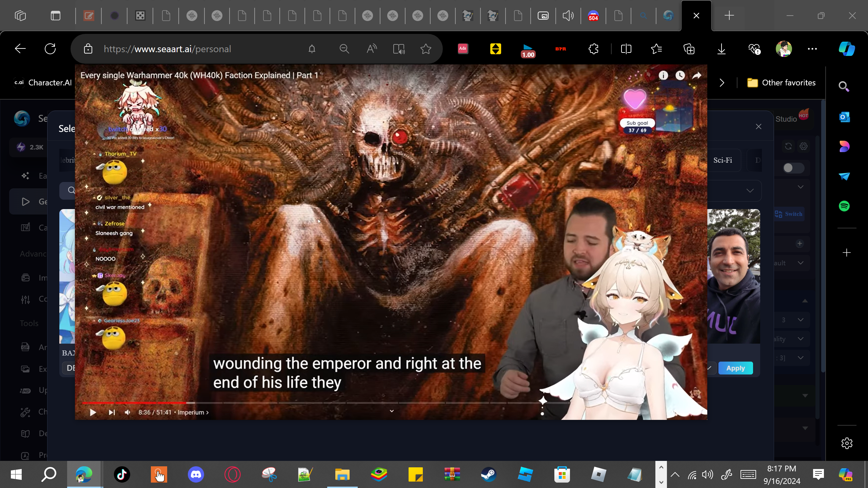Open Browser essentials heart icon
The height and width of the screenshot is (488, 868).
tap(754, 49)
